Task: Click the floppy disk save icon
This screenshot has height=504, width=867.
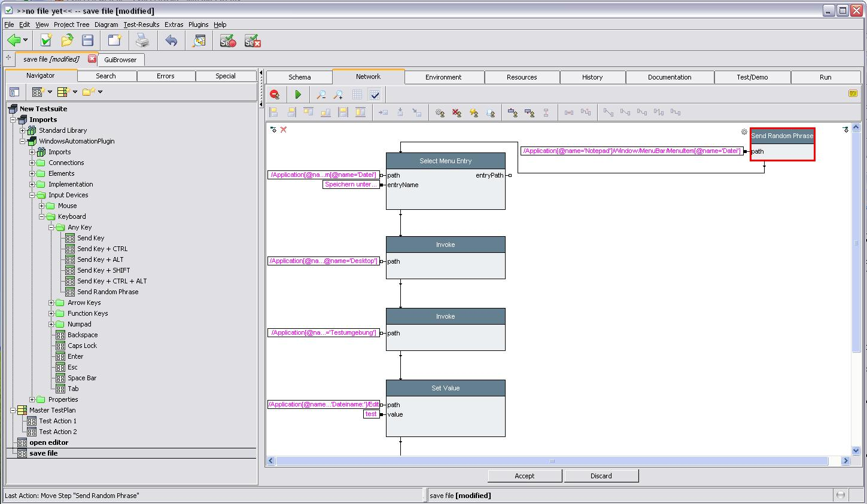Action: click(88, 41)
